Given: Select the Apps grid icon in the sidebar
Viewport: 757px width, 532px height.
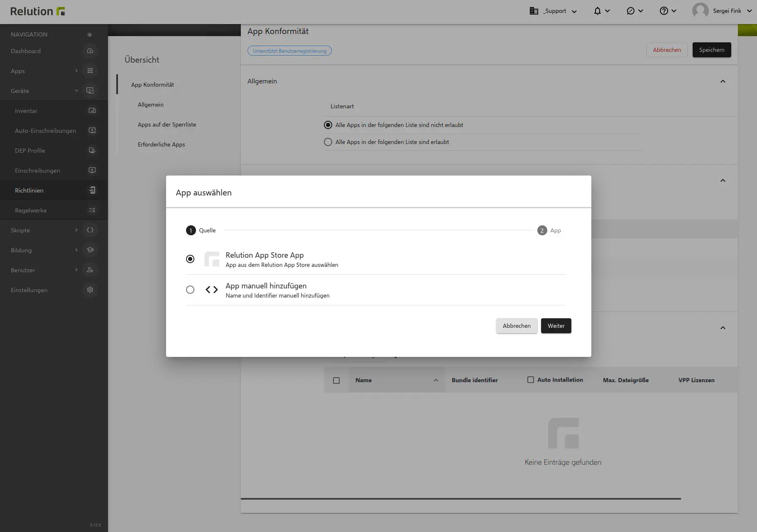Looking at the screenshot, I should 90,71.
